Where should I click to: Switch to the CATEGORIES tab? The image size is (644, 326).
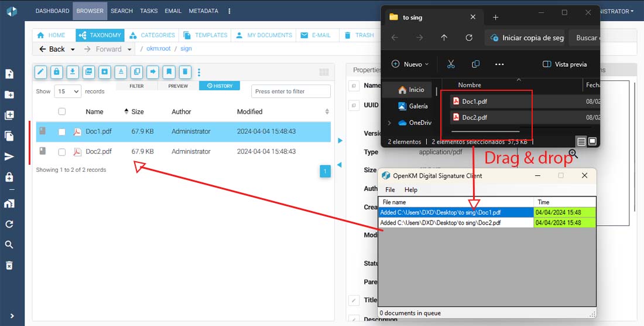coord(152,35)
